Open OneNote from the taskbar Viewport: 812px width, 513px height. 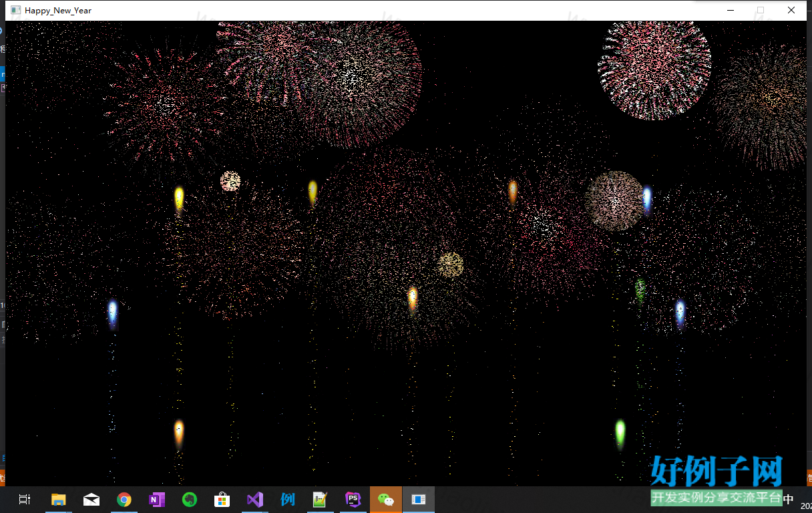point(157,500)
